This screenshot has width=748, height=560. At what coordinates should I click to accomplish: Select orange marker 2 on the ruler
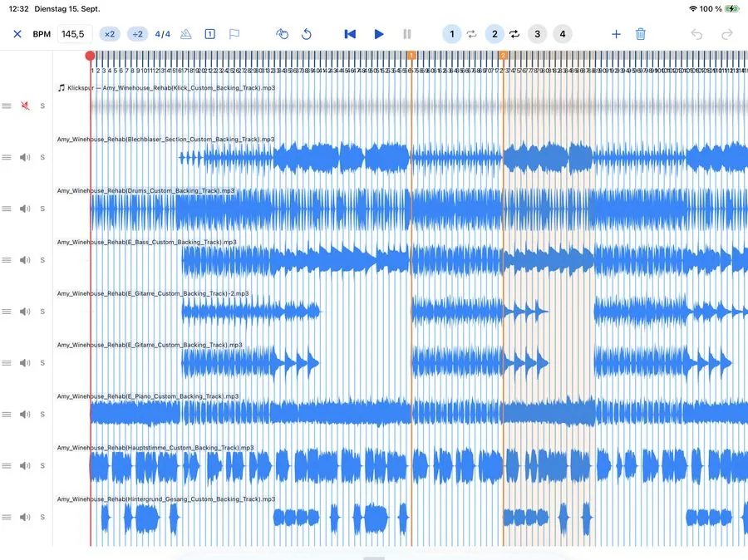503,56
